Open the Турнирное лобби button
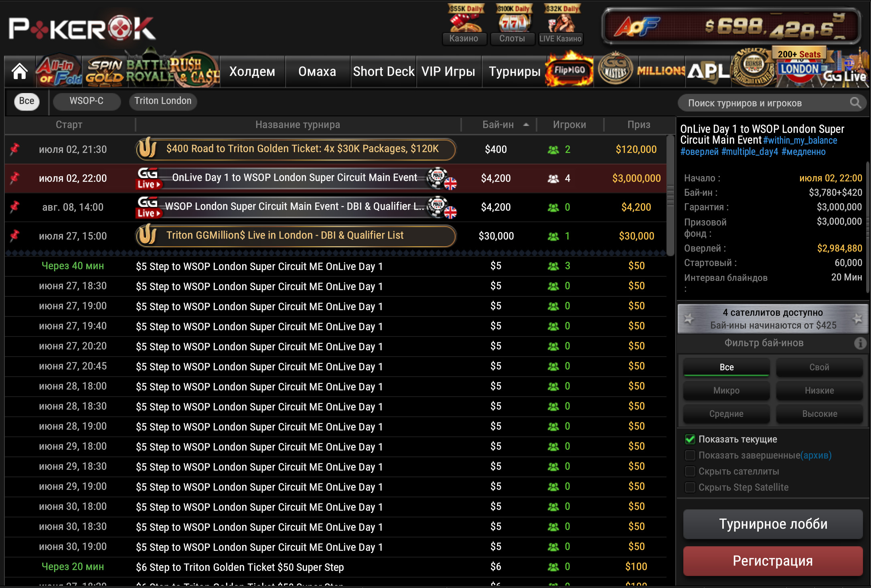This screenshot has width=871, height=588. [x=773, y=524]
